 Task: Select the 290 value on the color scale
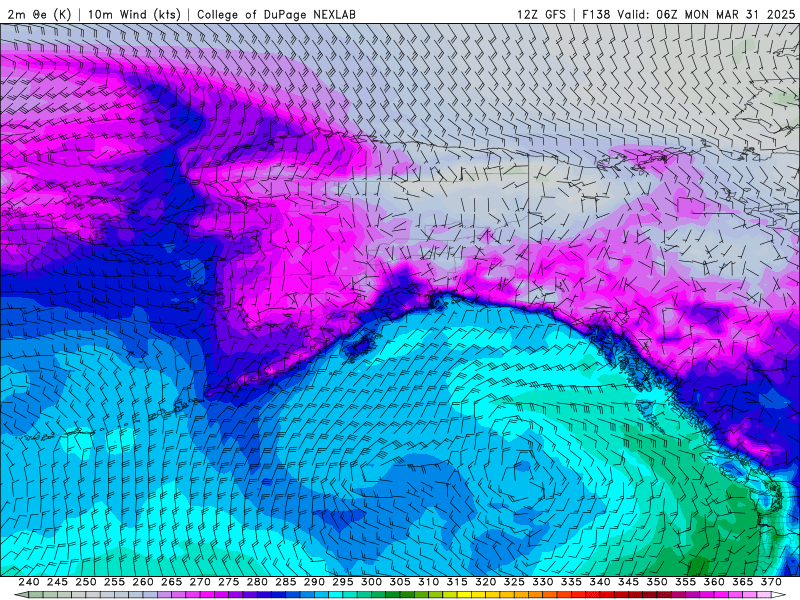click(x=314, y=582)
